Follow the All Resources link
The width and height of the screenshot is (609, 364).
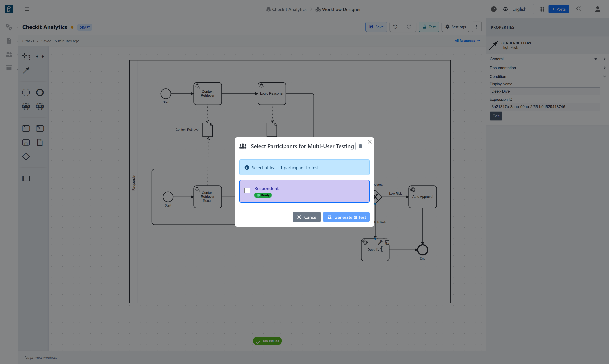(467, 41)
